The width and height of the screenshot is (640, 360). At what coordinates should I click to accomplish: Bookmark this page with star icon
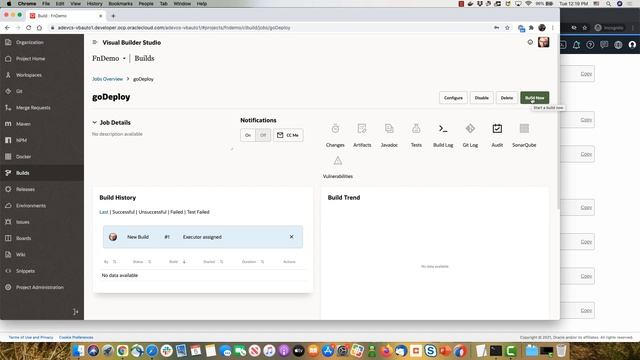(507, 28)
